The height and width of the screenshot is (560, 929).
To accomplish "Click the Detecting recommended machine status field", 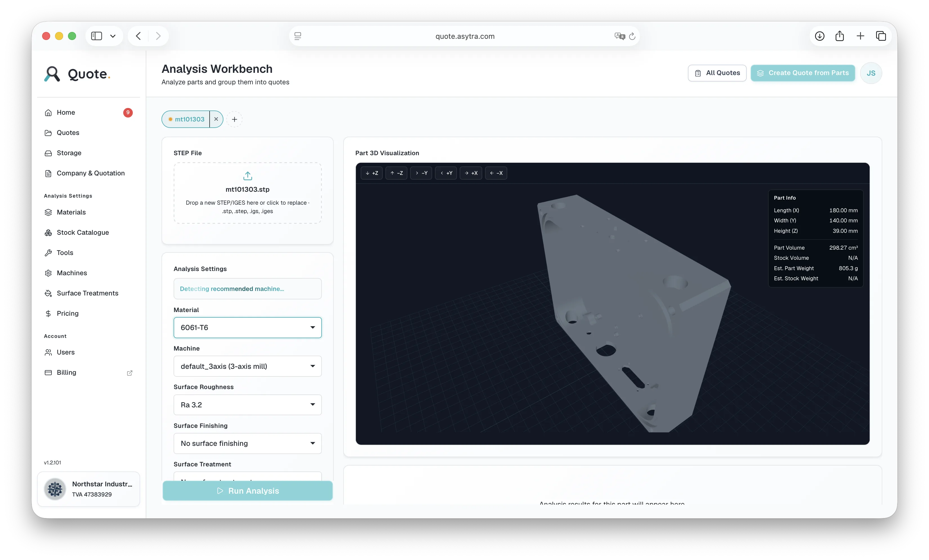I will (247, 289).
